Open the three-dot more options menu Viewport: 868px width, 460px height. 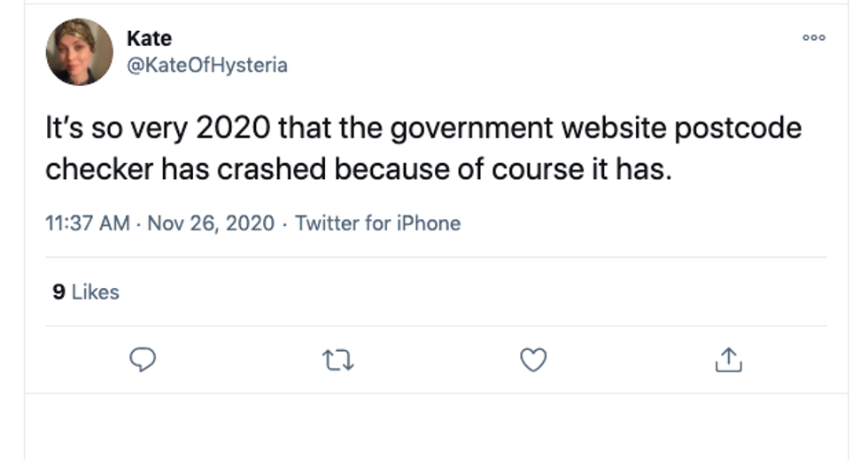click(813, 37)
